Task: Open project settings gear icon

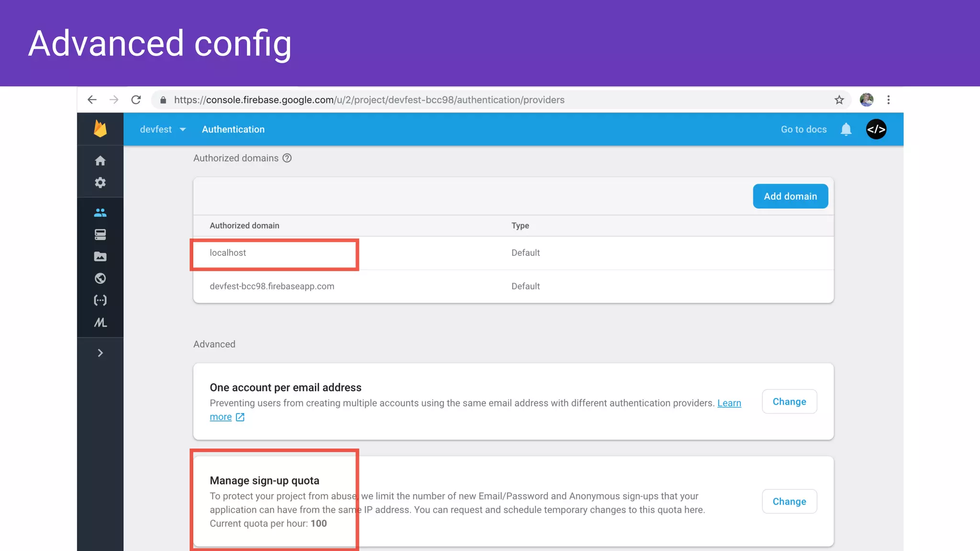Action: (100, 183)
